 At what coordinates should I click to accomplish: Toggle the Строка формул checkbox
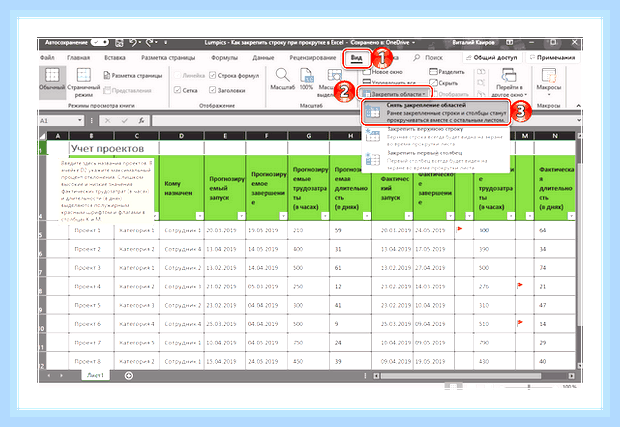click(213, 75)
